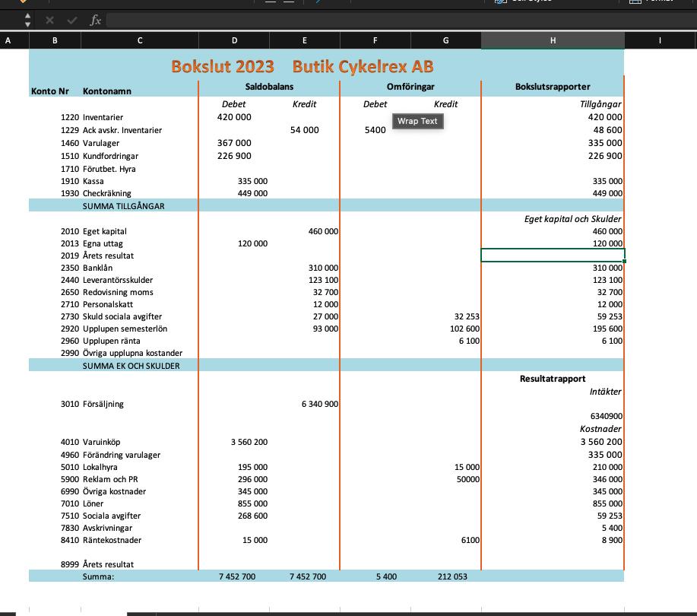The image size is (697, 616).
Task: Select the Saldobalans header cell
Action: click(269, 87)
